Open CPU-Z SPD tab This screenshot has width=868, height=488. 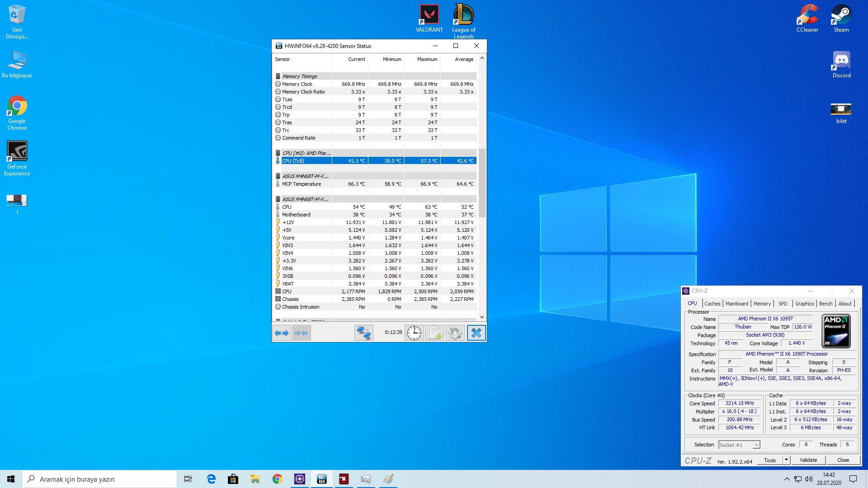tap(783, 304)
